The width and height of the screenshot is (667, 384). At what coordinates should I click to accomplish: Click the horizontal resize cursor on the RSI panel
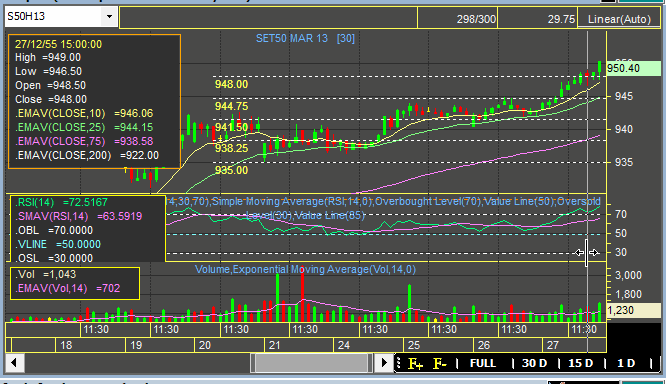pos(587,253)
